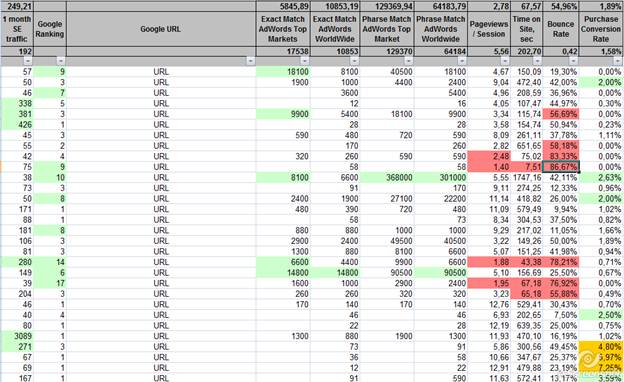Screen dimensions: 624x382
Task: Open filter dropdown for 1 month SE traffic column
Action: [x=28, y=61]
